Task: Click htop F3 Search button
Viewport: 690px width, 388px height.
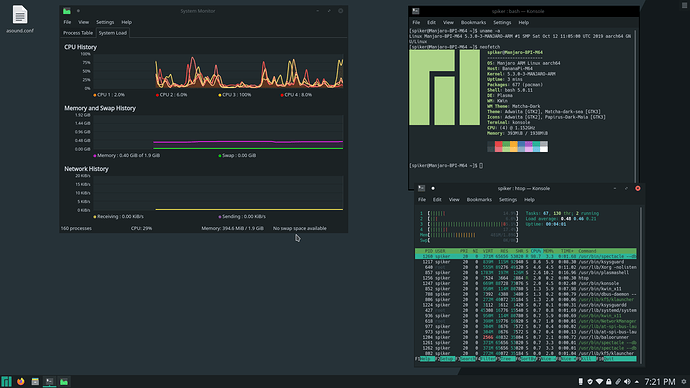Action: pos(466,359)
